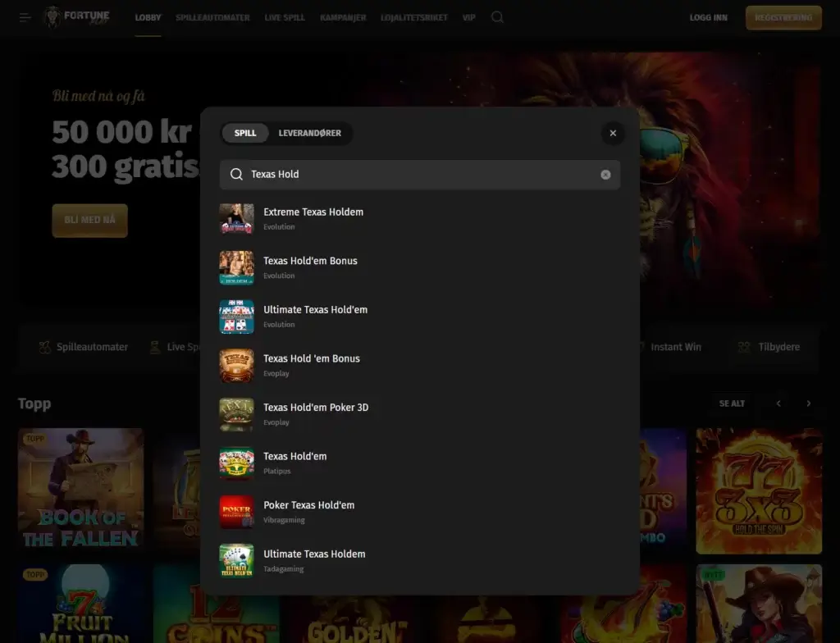Open Extreme Texas Holdem game thumbnail

click(x=237, y=219)
